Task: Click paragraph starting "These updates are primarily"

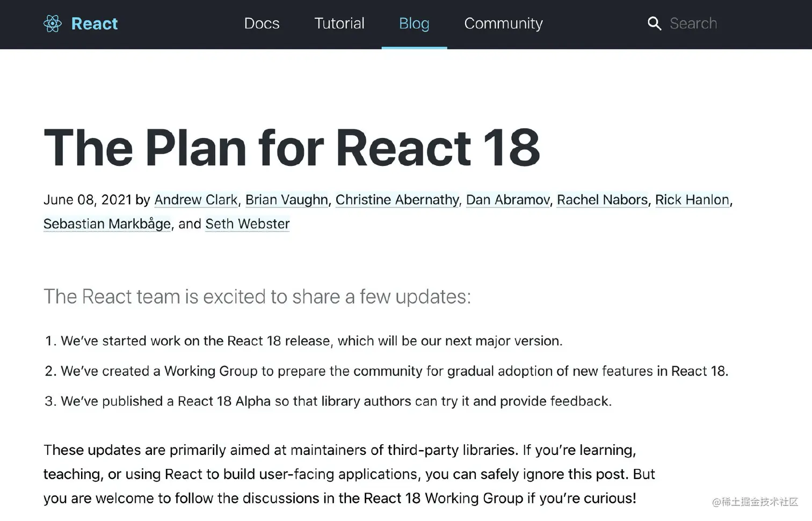Action: tap(349, 474)
